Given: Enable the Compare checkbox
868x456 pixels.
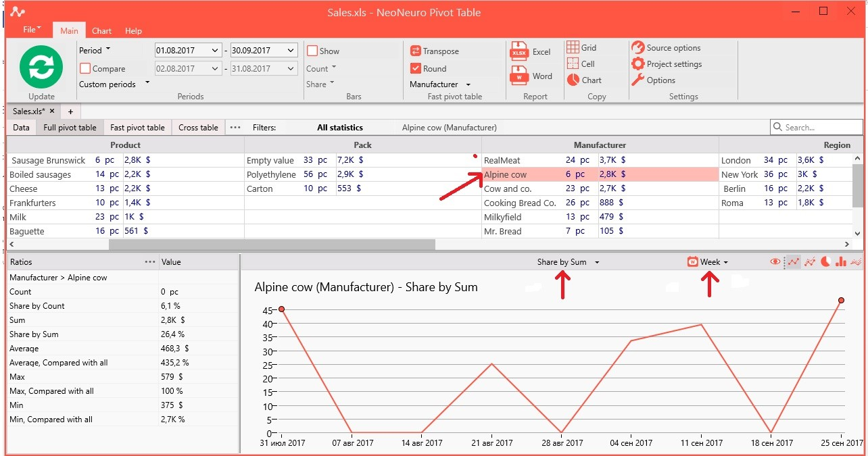Looking at the screenshot, I should tap(85, 69).
